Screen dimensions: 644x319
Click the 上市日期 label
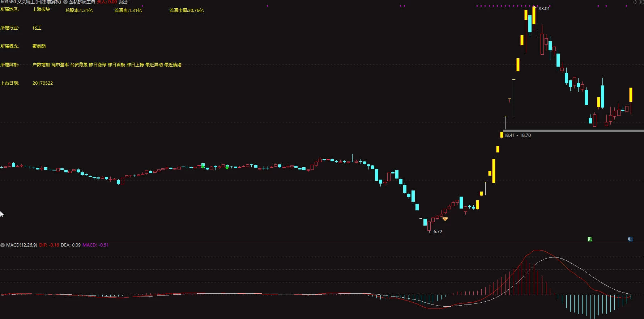pyautogui.click(x=10, y=83)
